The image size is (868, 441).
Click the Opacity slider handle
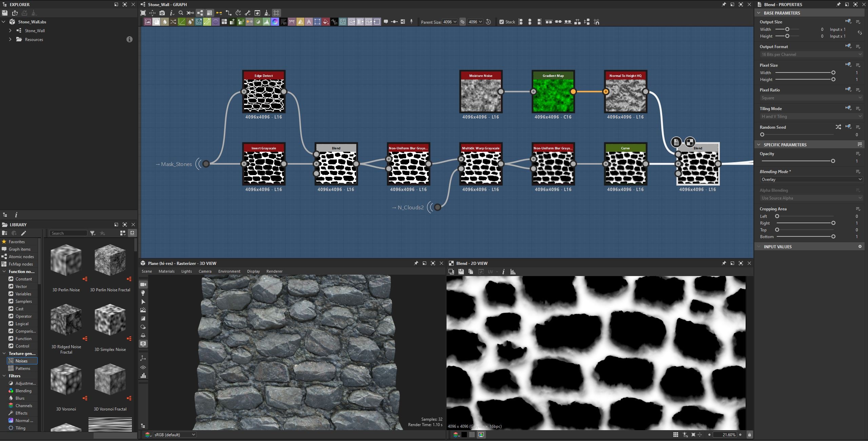pos(833,161)
